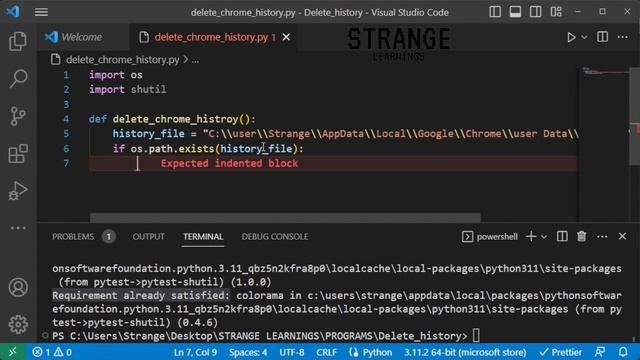
Task: Select the TERMINAL panel tab
Action: [203, 237]
